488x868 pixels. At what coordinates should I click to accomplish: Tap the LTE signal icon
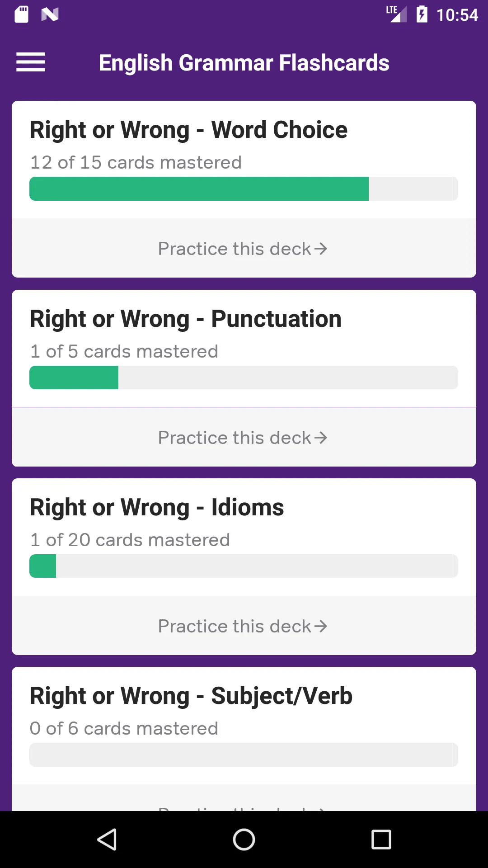pyautogui.click(x=396, y=14)
